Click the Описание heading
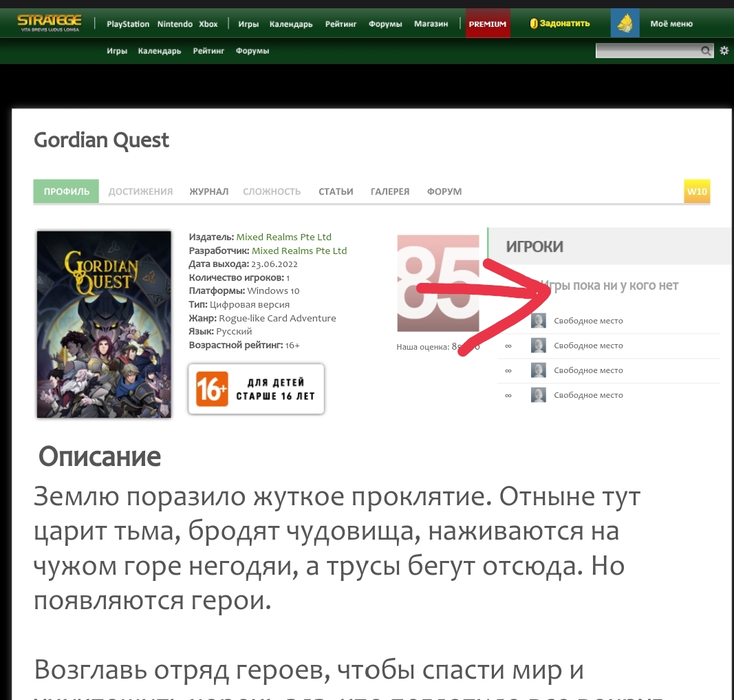Screen dimensions: 734x700 (x=100, y=456)
